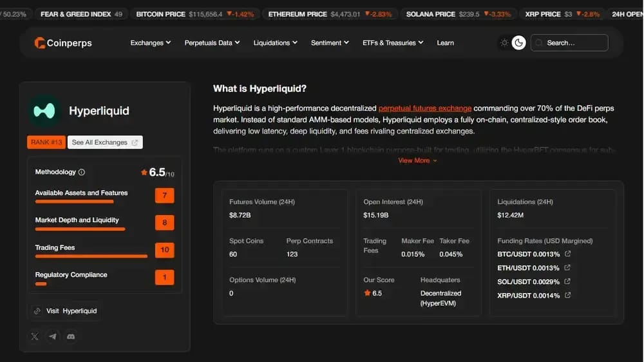Click the Our Score star icon

tap(367, 293)
